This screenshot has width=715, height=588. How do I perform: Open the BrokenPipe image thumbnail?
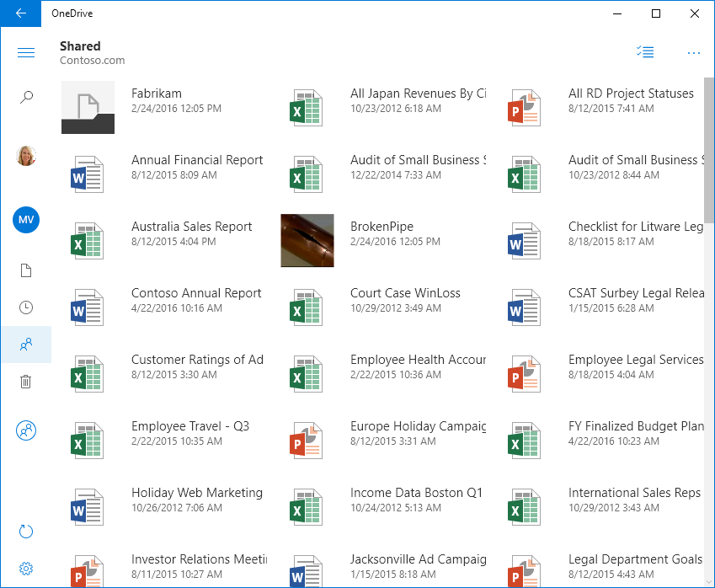point(307,240)
